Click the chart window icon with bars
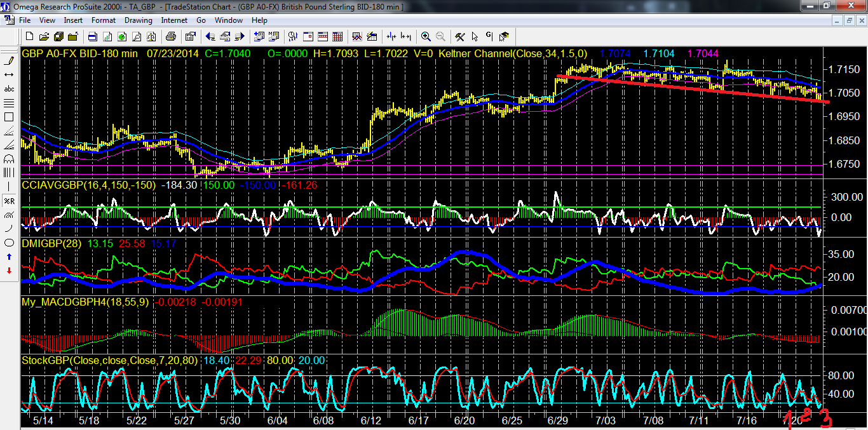Screen dimensions: 868x430 [107, 36]
